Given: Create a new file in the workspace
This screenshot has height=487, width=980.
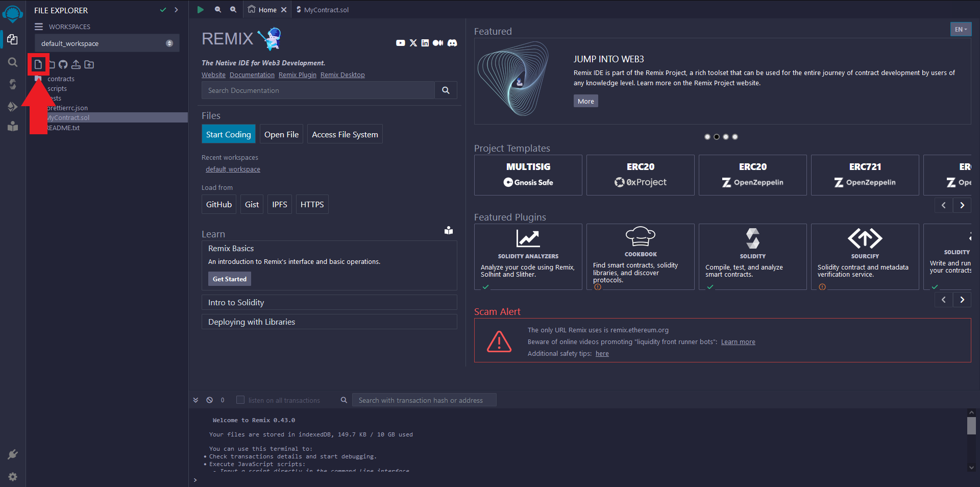Looking at the screenshot, I should (38, 64).
